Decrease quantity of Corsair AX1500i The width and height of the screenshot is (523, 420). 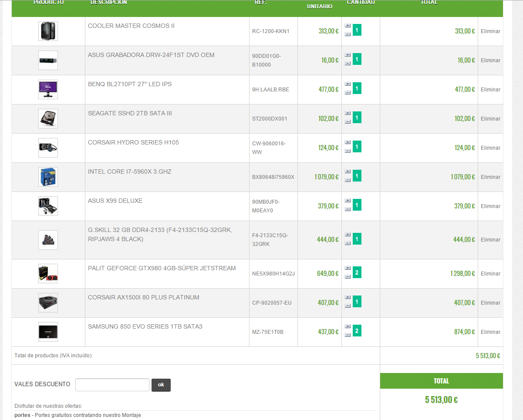pos(348,306)
